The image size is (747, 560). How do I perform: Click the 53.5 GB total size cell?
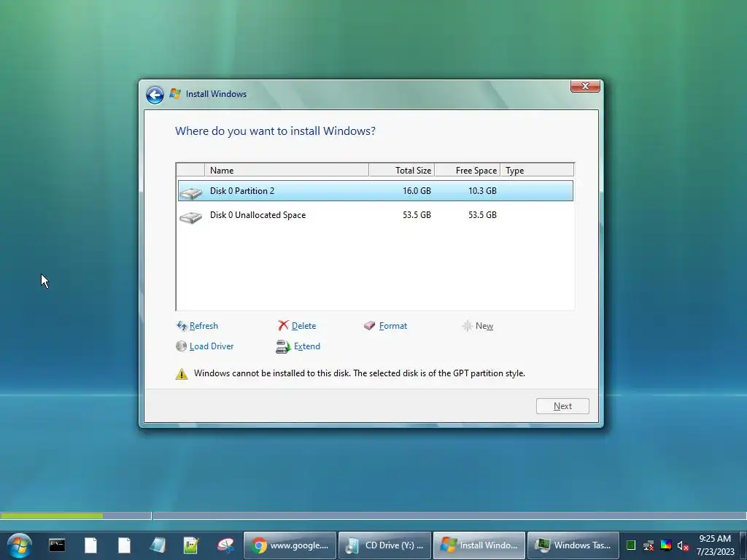point(417,215)
